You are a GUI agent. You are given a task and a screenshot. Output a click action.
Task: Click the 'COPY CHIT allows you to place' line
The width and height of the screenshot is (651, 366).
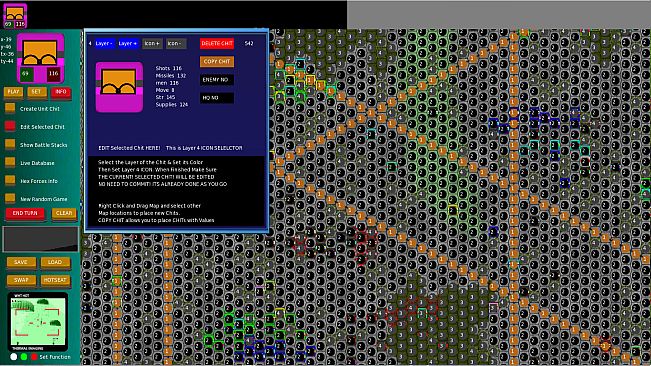(x=157, y=220)
